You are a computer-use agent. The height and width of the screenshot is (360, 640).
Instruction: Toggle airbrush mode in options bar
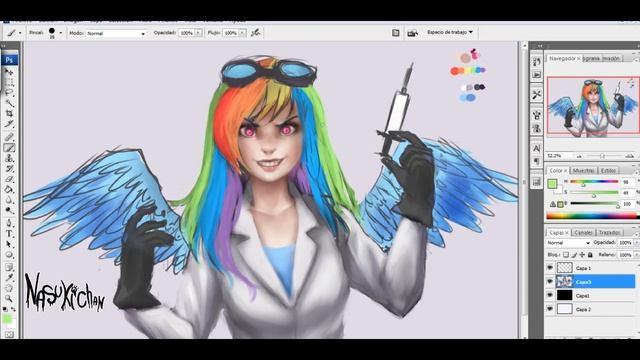click(x=256, y=33)
